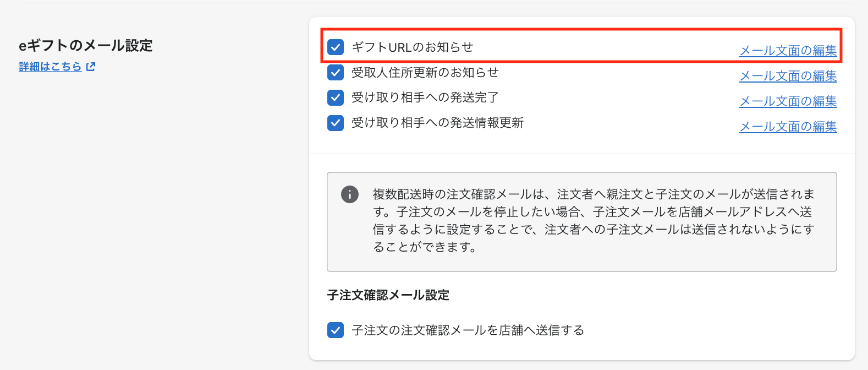
Task: Click the 子注文の注文確認メールを店舗へ送信する label text
Action: coord(468,330)
